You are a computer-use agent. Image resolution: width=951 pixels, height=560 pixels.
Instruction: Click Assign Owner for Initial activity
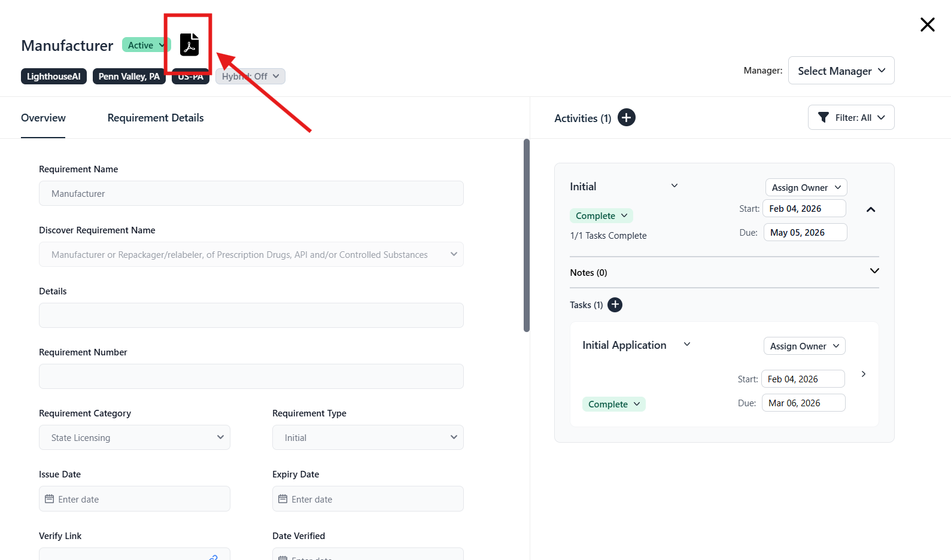(x=806, y=187)
